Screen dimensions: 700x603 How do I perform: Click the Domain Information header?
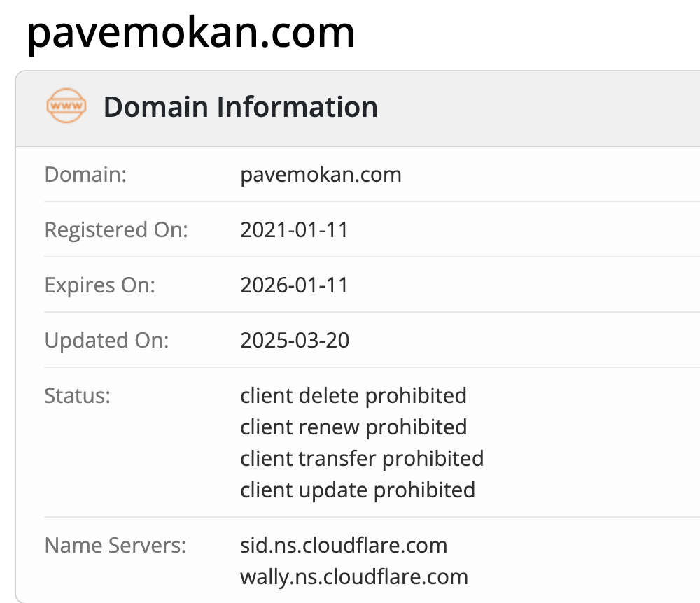pos(241,107)
